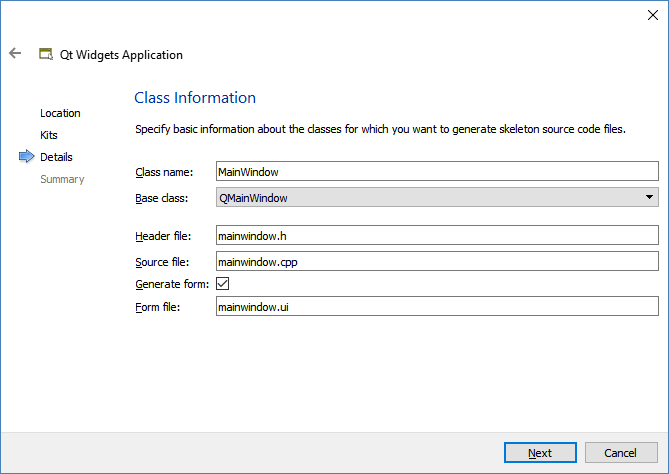Click the Qt Widgets Application title text
This screenshot has width=669, height=474.
pyautogui.click(x=122, y=55)
